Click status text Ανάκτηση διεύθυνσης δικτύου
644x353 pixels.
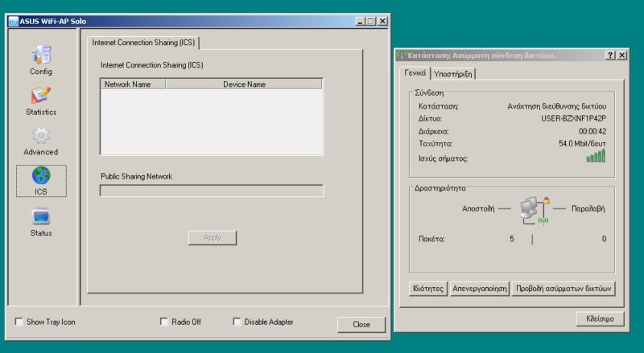tap(556, 106)
